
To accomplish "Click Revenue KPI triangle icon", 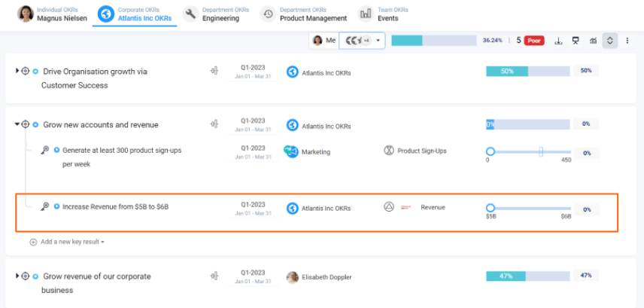I will pyautogui.click(x=389, y=207).
